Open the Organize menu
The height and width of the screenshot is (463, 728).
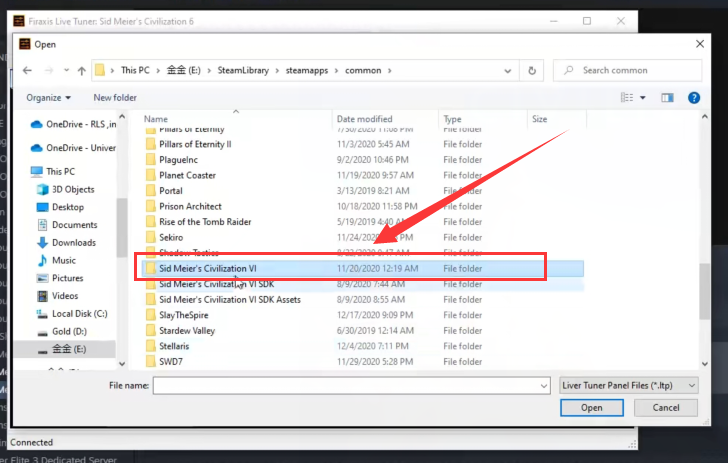(x=48, y=98)
